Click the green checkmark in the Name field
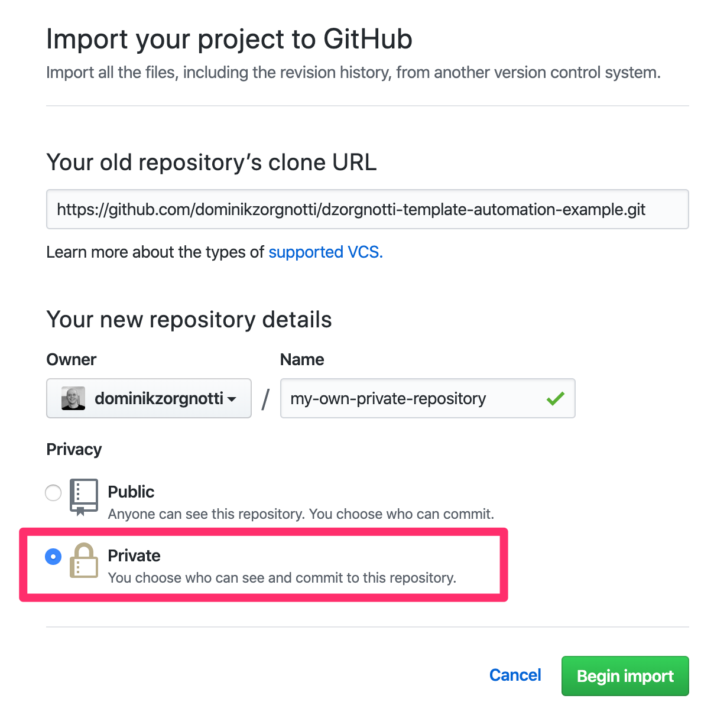 coord(554,398)
